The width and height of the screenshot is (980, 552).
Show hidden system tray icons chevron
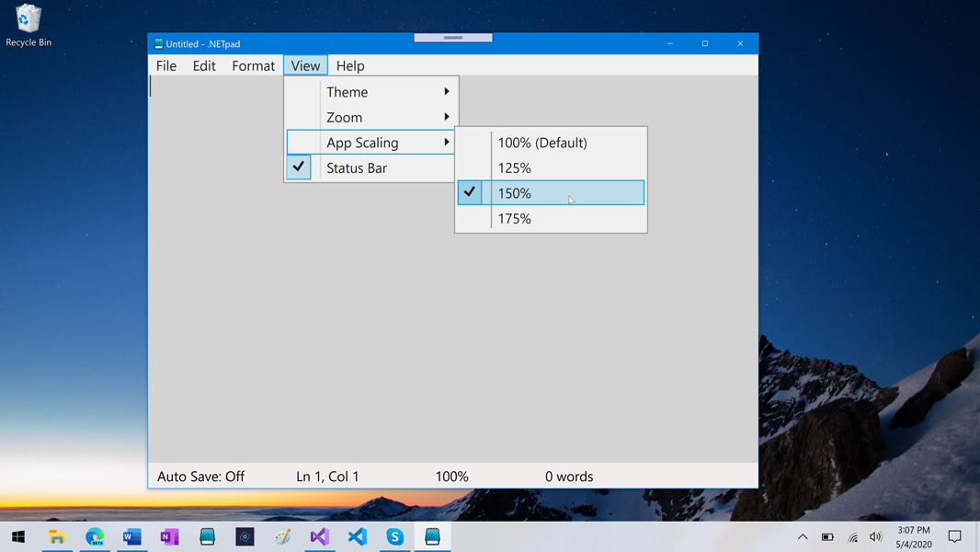(803, 536)
